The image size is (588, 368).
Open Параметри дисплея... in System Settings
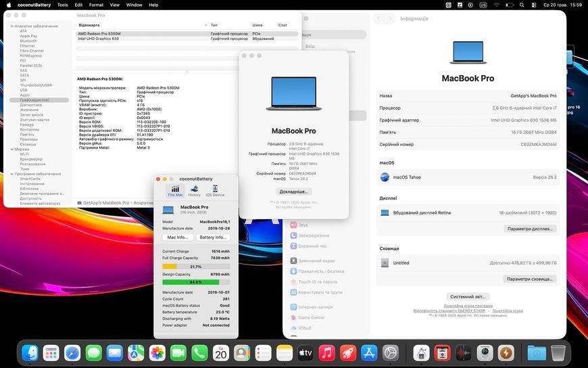[530, 229]
